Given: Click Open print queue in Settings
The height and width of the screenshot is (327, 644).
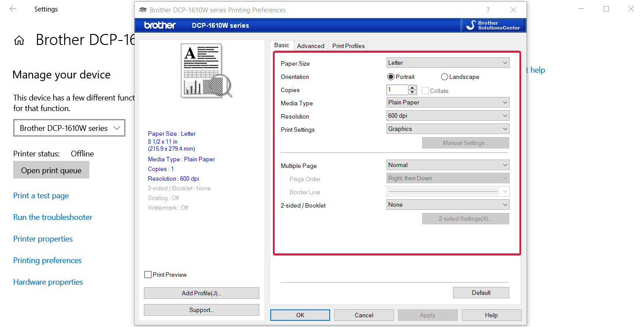Looking at the screenshot, I should click(51, 170).
